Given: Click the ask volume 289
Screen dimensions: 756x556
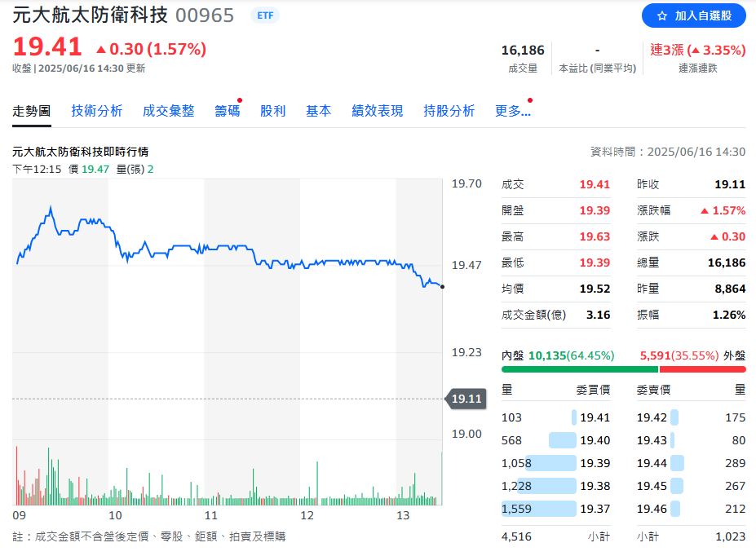Looking at the screenshot, I should (x=736, y=463).
